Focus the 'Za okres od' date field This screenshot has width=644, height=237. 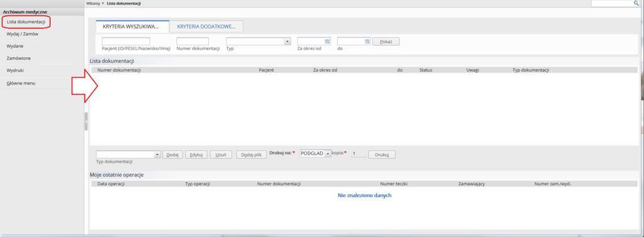point(311,41)
